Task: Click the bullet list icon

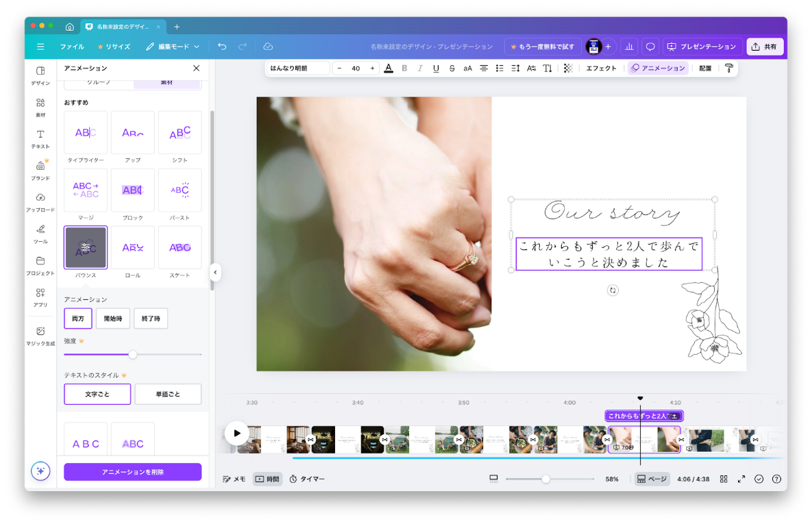Action: [x=500, y=68]
